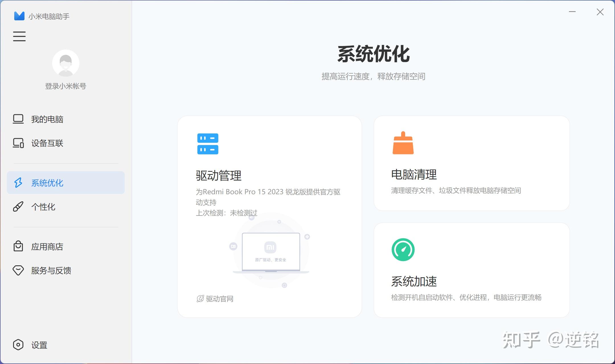Click the 提高运行速度 subtitle text
This screenshot has width=615, height=364.
coord(374,76)
